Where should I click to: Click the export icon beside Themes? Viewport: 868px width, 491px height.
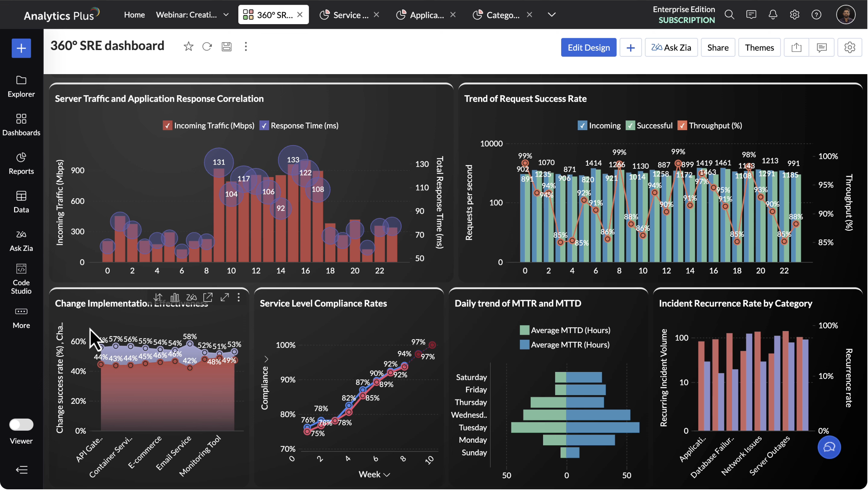click(797, 48)
